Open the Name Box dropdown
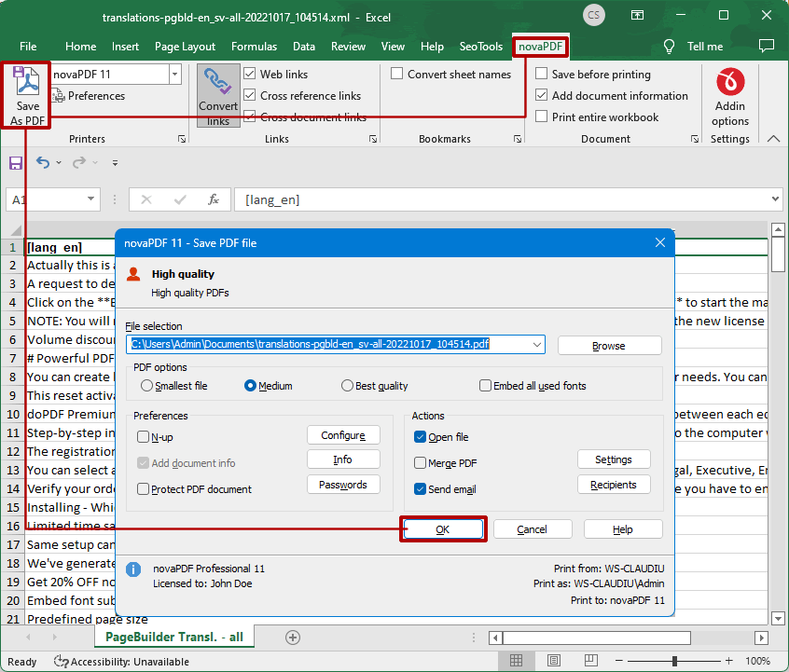 click(90, 199)
